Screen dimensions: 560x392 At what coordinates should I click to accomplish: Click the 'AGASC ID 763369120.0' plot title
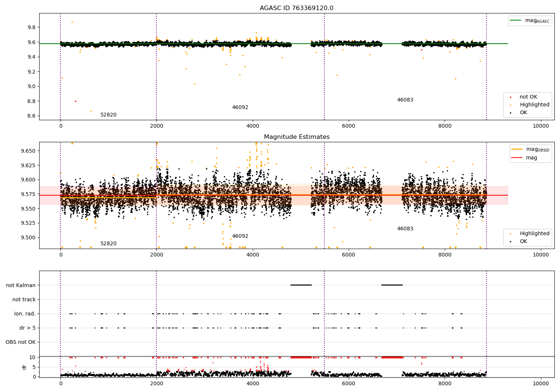(x=296, y=8)
